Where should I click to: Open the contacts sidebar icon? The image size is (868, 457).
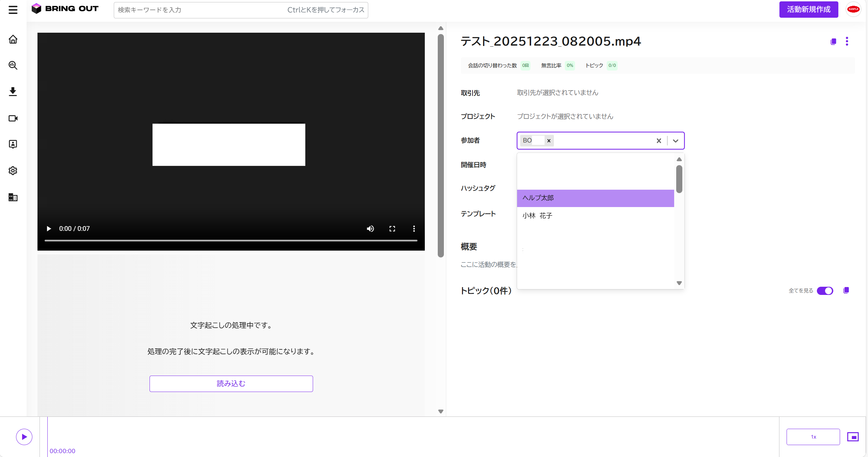tap(13, 144)
